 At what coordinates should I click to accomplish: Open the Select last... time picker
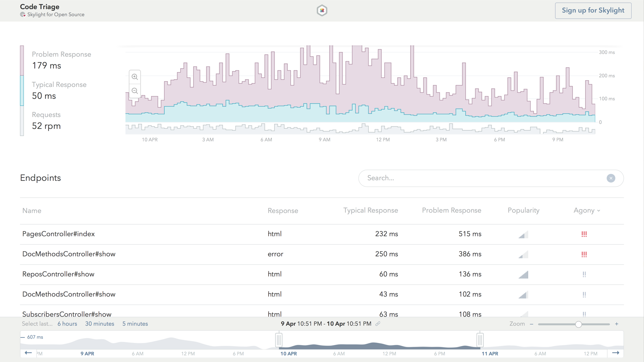click(x=37, y=324)
